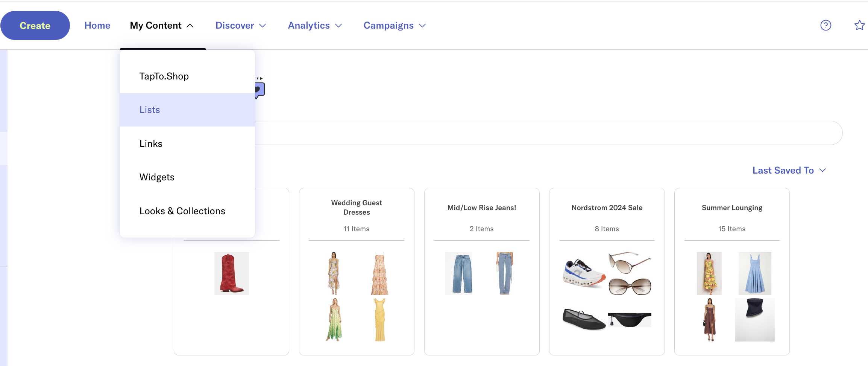Click the yellow floral dress in Summer Lounging
The width and height of the screenshot is (868, 366).
[709, 273]
